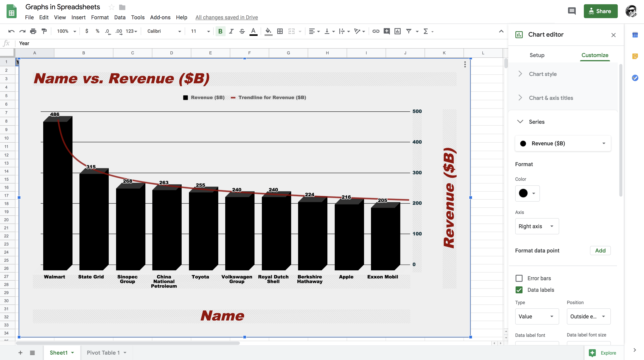Decrease decimal places
The image size is (644, 360).
pyautogui.click(x=108, y=31)
